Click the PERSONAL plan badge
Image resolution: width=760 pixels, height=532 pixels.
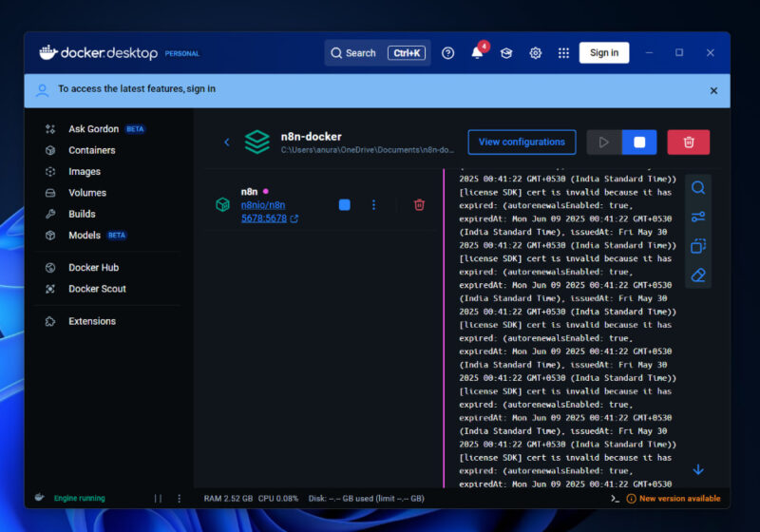pos(182,53)
